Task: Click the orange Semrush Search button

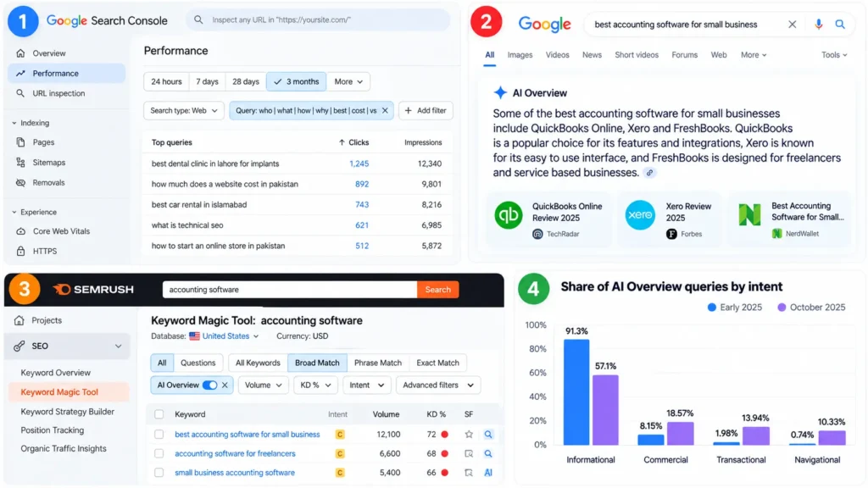Action: [x=438, y=290]
